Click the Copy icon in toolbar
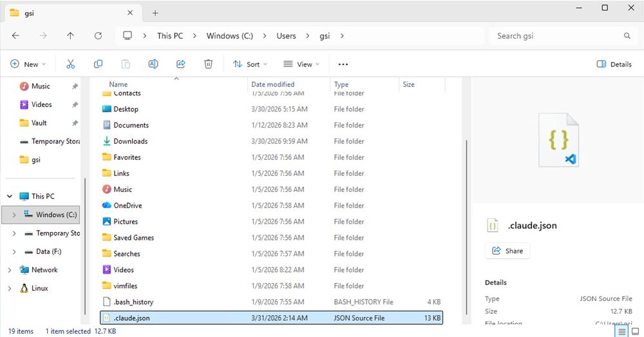This screenshot has width=644, height=337. pos(98,64)
